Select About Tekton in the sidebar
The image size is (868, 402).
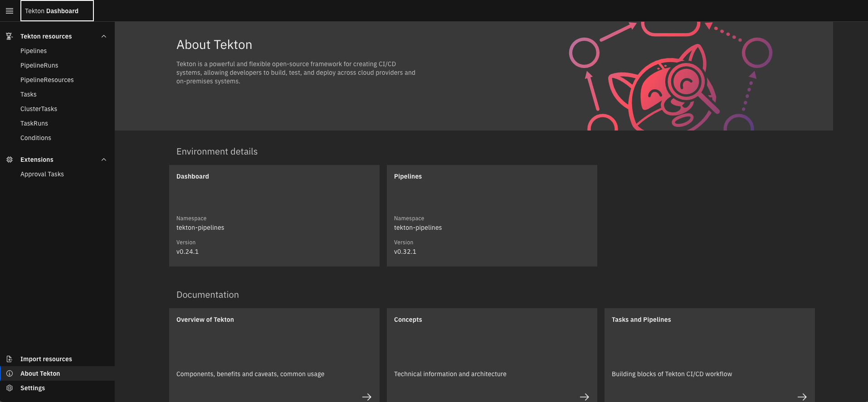pos(57,373)
